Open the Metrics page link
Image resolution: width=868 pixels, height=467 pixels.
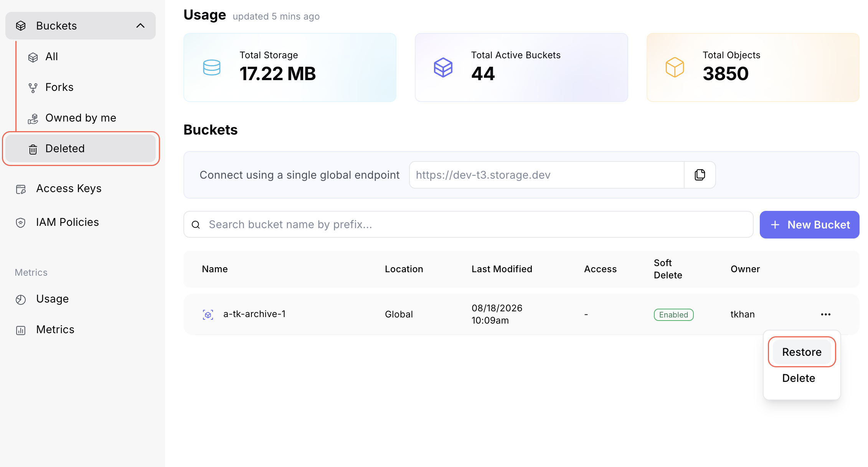55,329
